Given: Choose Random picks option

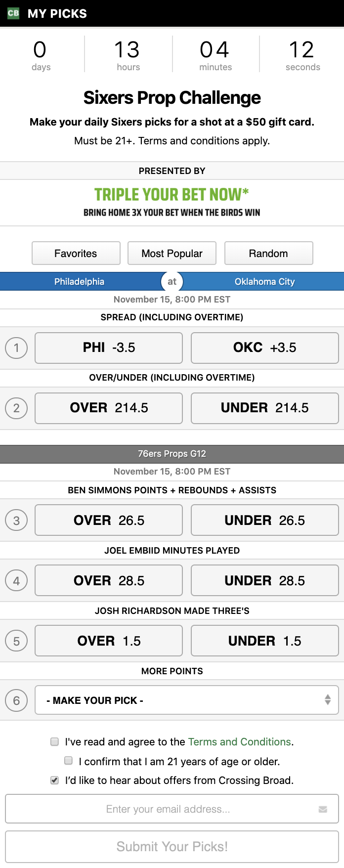Looking at the screenshot, I should 268,253.
